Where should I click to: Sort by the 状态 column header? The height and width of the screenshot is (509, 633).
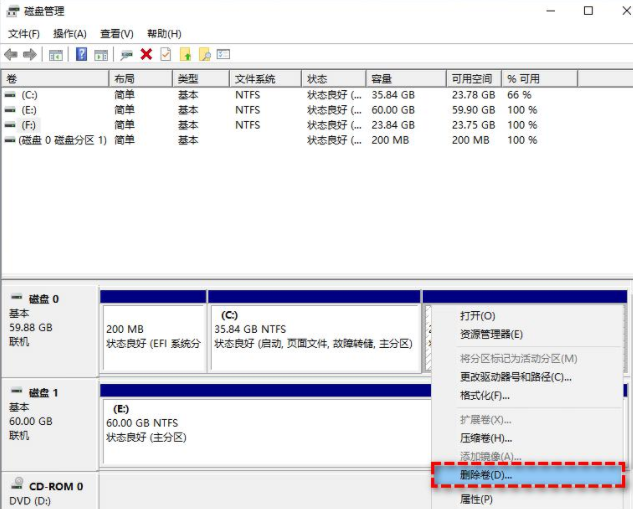[x=334, y=79]
